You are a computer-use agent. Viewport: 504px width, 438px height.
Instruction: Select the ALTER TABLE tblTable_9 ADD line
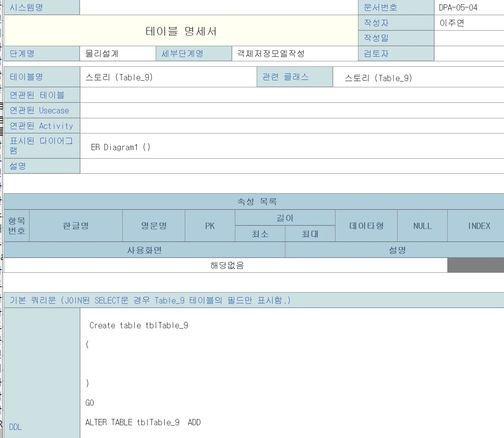[x=143, y=422]
